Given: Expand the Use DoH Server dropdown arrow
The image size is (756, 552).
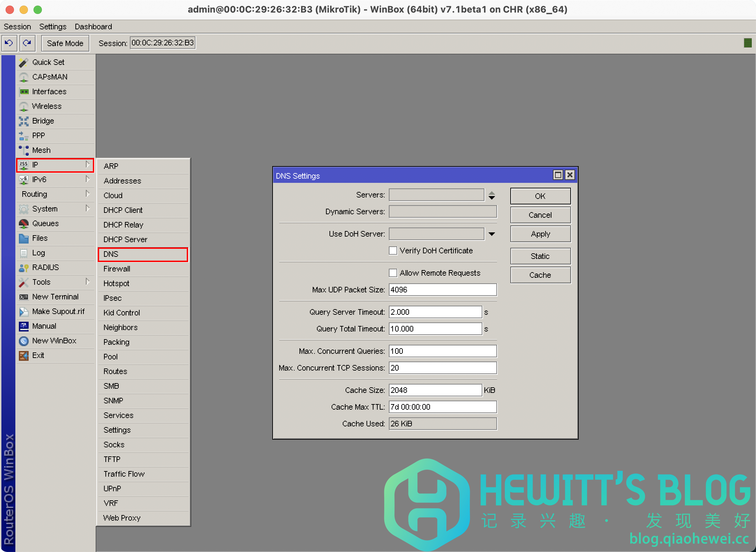Looking at the screenshot, I should point(492,234).
